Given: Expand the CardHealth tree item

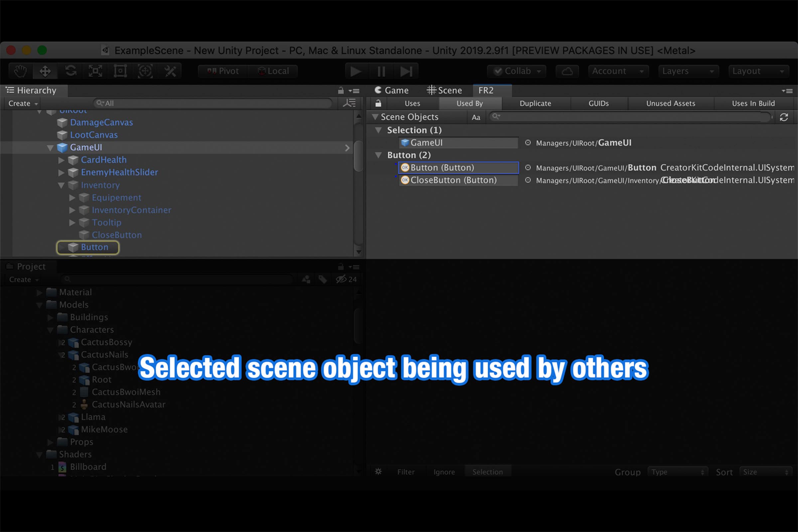Looking at the screenshot, I should click(x=62, y=160).
